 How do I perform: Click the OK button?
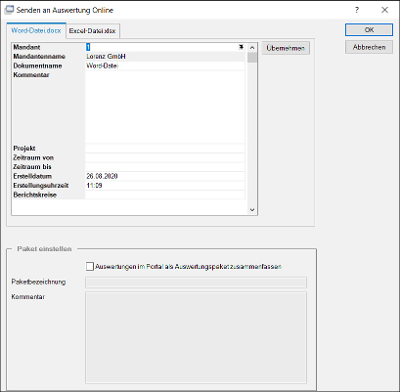click(x=369, y=30)
